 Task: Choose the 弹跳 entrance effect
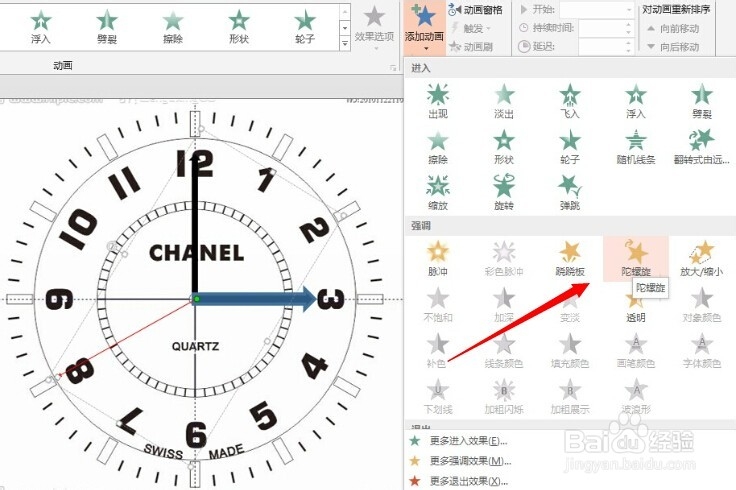[x=570, y=193]
